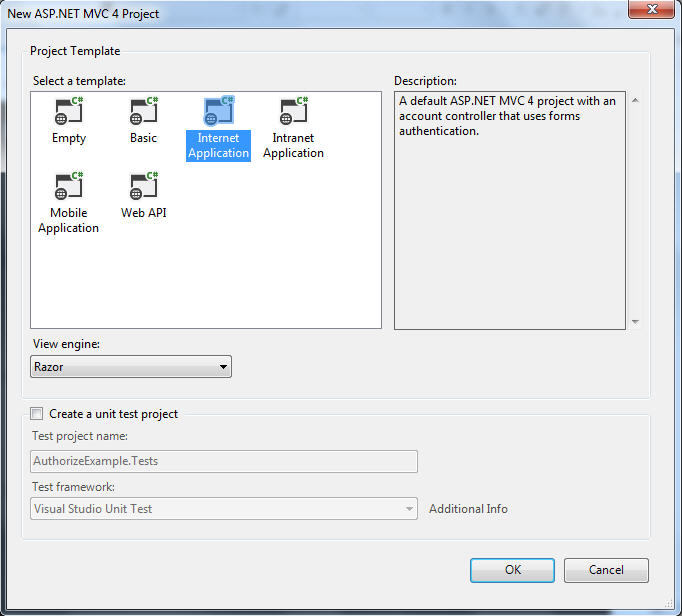Click the Test project name field
Image resolution: width=682 pixels, height=616 pixels.
[x=224, y=461]
